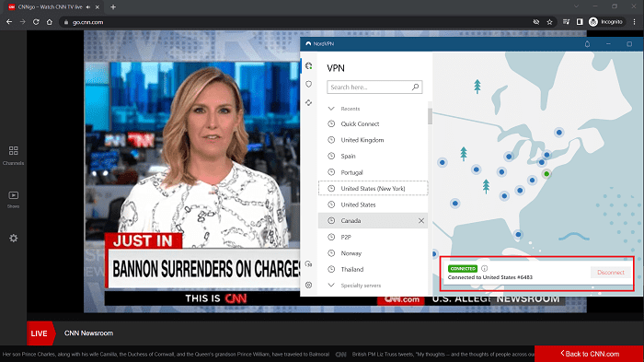
Task: Open CNNgo settings gear in left sidebar
Action: click(x=14, y=239)
